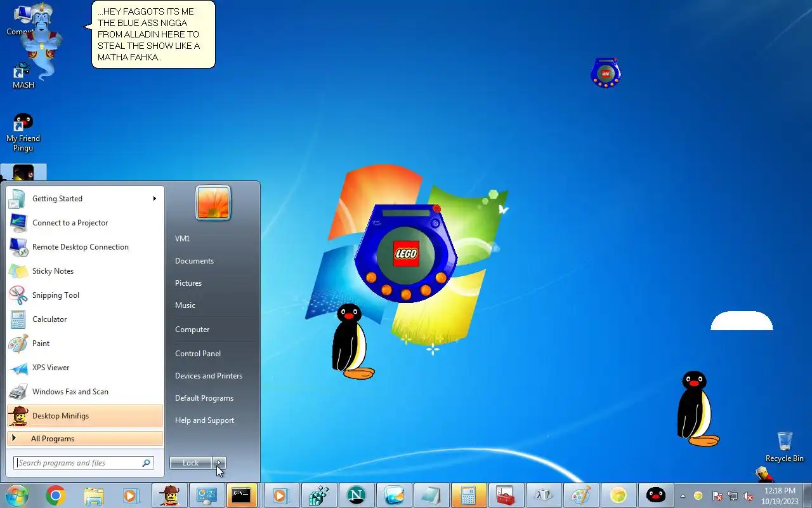Expand All Programs list
Viewport: 812px width, 508px height.
(x=85, y=439)
